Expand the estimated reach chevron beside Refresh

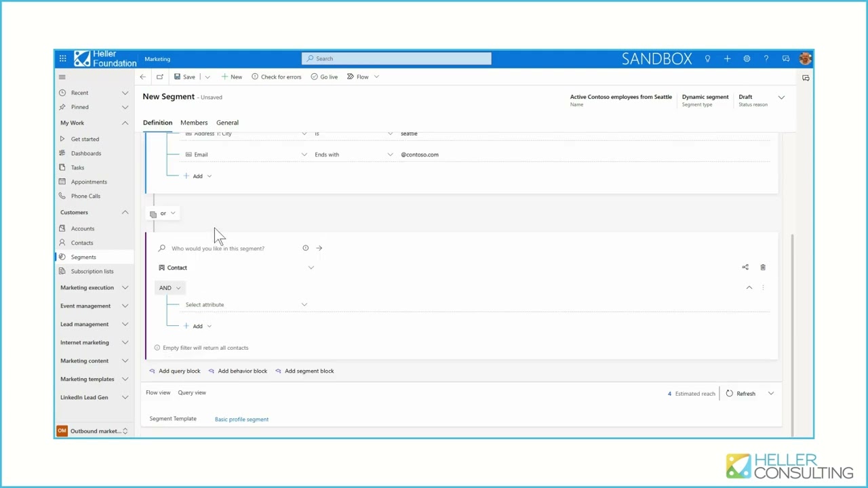(x=771, y=393)
